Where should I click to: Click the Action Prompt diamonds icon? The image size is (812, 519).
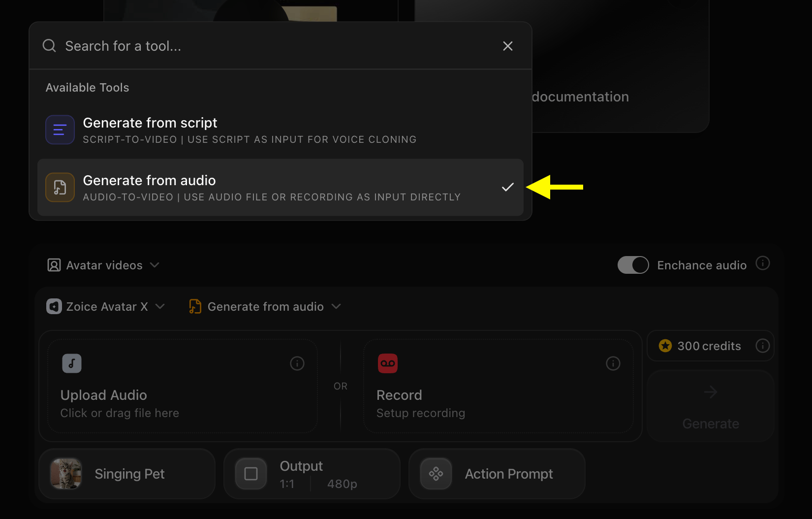[436, 474]
